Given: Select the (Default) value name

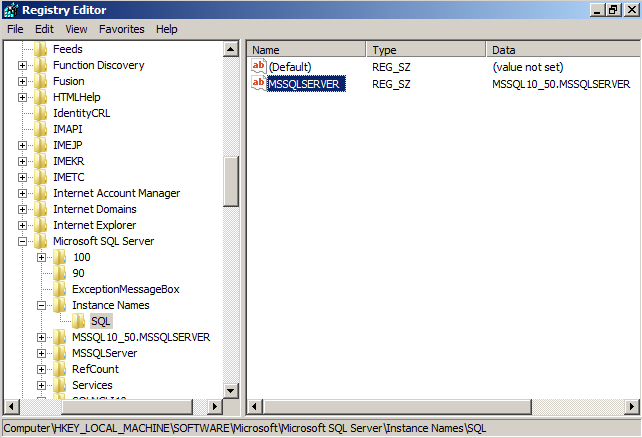Looking at the screenshot, I should [x=290, y=67].
